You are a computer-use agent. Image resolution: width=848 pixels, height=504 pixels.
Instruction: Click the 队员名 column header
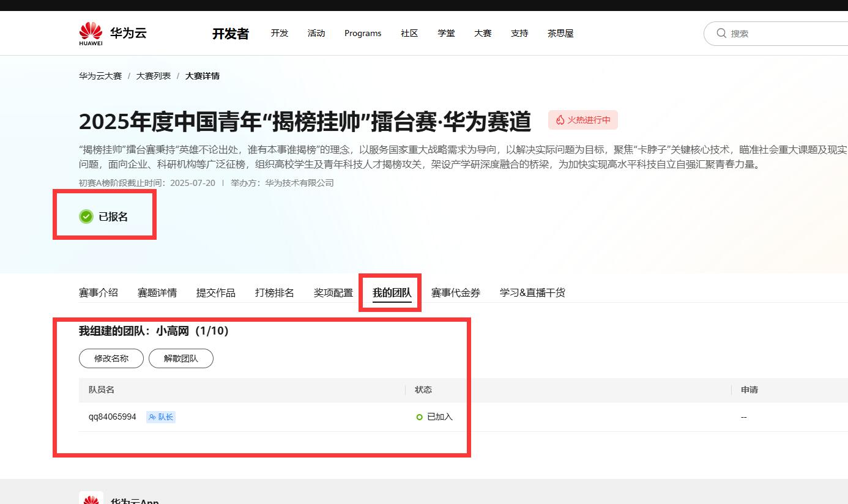click(102, 390)
